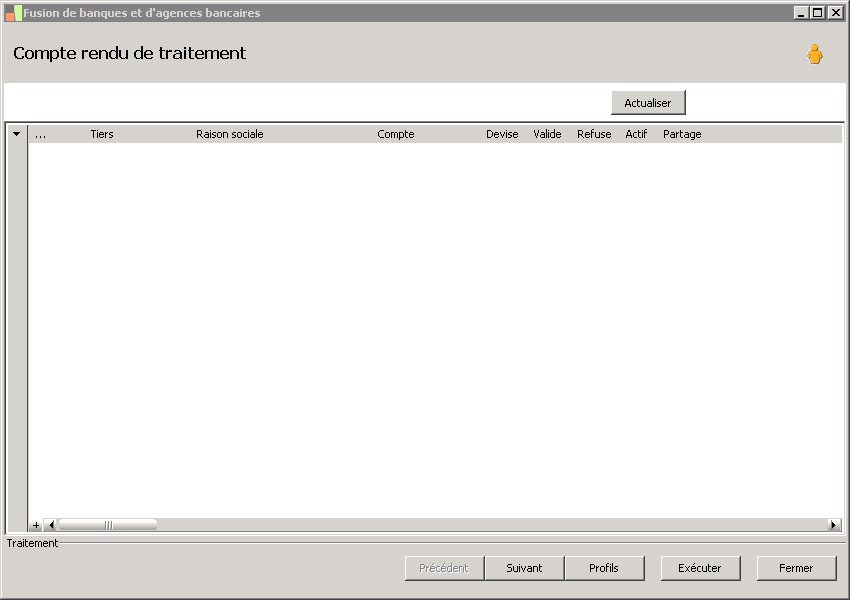Viewport: 850px width, 600px height.
Task: Click the '...' column header
Action: (x=40, y=134)
